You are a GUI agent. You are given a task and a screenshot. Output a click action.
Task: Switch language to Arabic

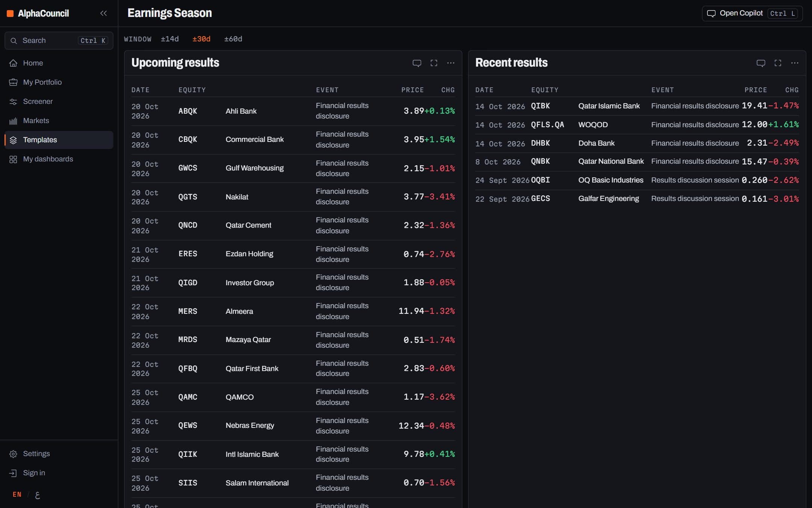pos(37,495)
